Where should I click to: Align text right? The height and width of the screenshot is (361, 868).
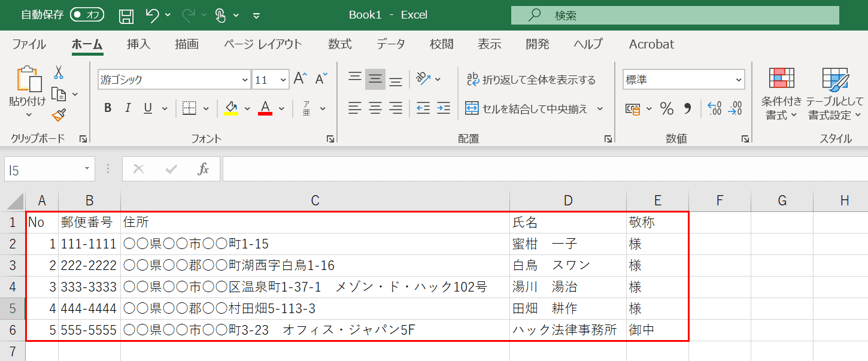(x=396, y=108)
